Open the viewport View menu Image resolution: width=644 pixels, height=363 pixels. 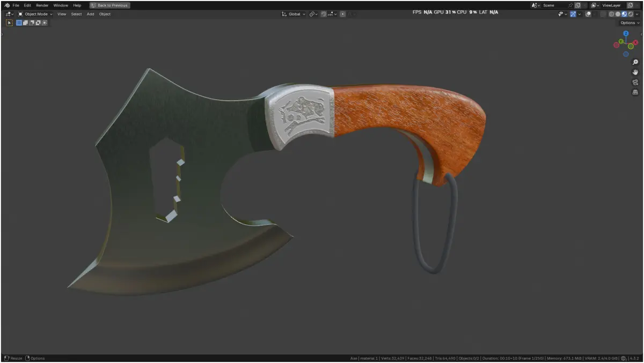tap(62, 14)
